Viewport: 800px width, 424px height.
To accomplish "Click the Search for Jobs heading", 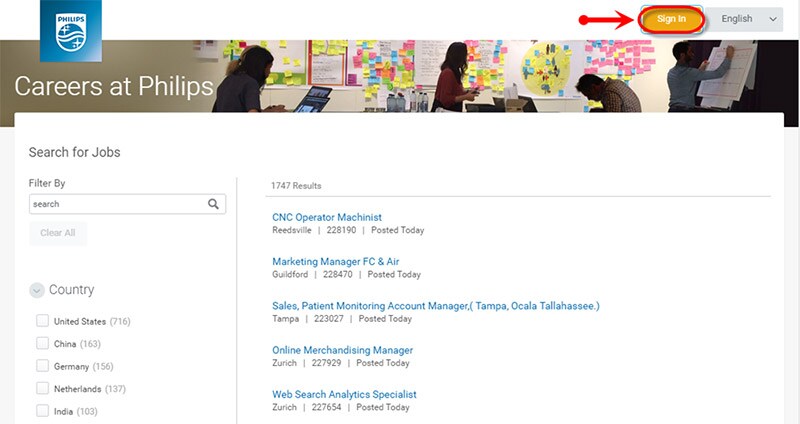I will pyautogui.click(x=74, y=152).
